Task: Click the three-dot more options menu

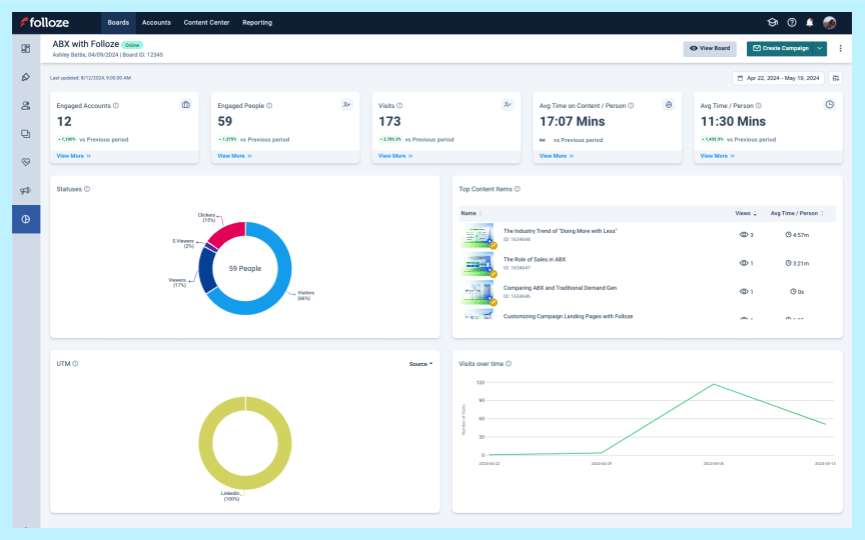Action: (x=840, y=48)
